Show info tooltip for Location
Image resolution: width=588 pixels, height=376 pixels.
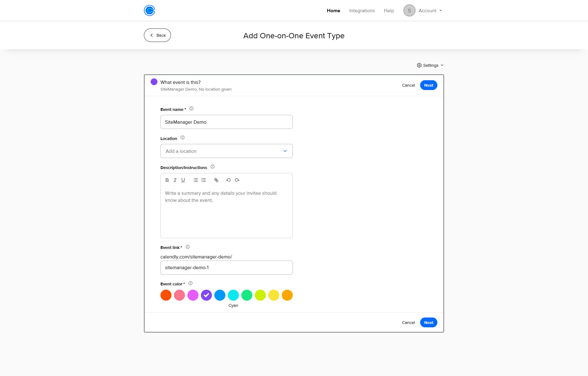pos(183,137)
